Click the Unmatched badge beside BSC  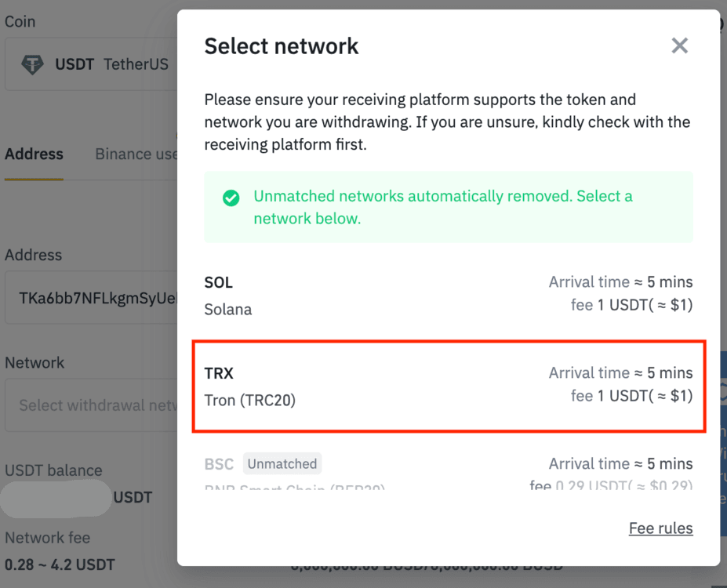pos(282,464)
